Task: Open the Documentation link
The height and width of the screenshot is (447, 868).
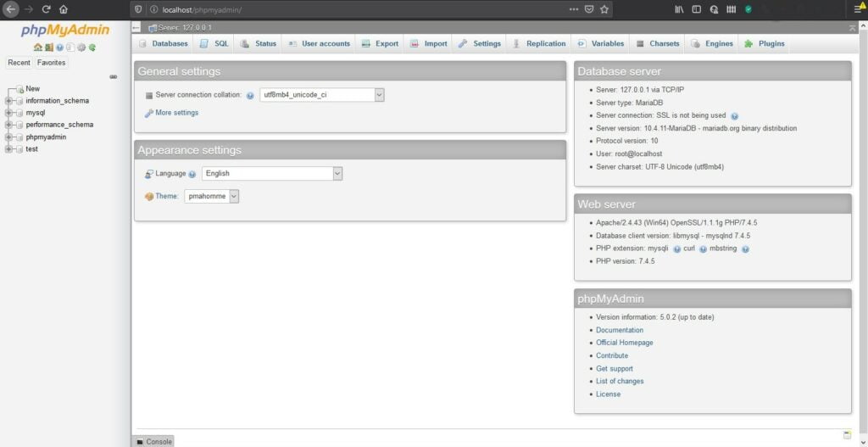Action: (x=620, y=330)
